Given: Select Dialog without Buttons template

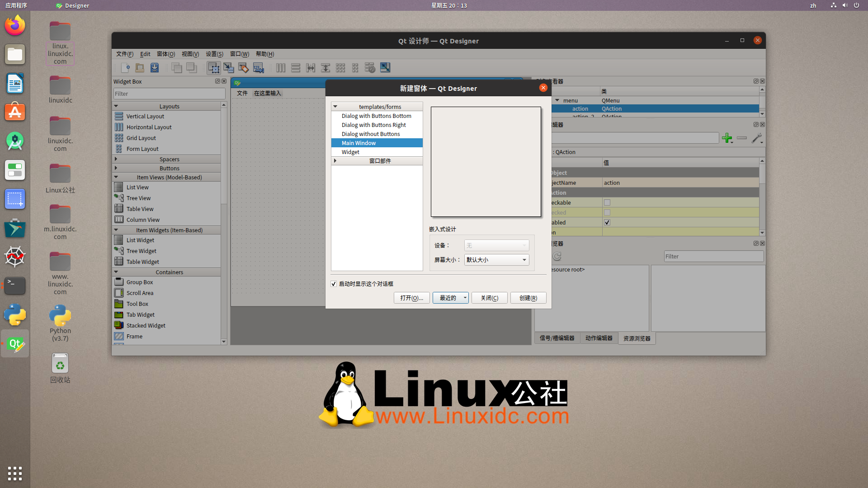Looking at the screenshot, I should click(376, 134).
